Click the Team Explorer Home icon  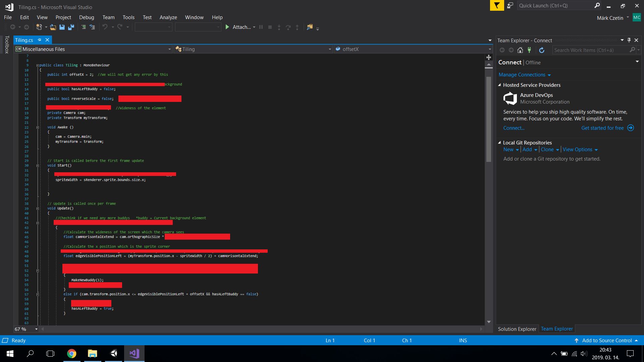click(520, 50)
